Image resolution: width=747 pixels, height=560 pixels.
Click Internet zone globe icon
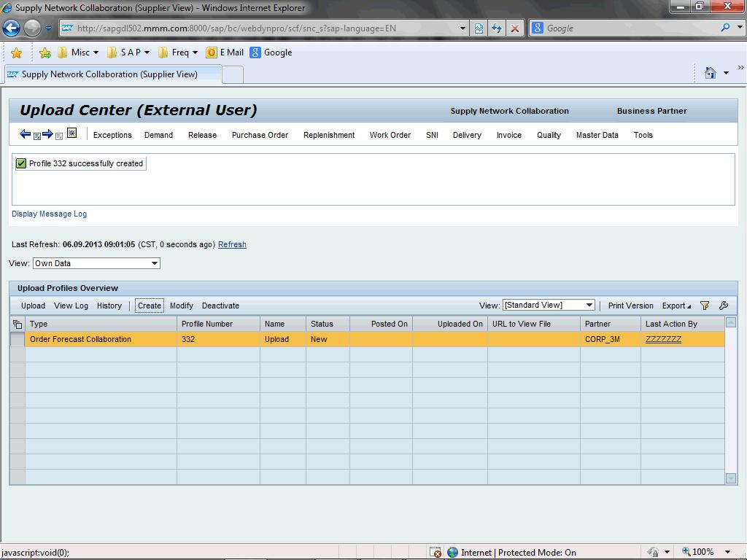(x=452, y=553)
